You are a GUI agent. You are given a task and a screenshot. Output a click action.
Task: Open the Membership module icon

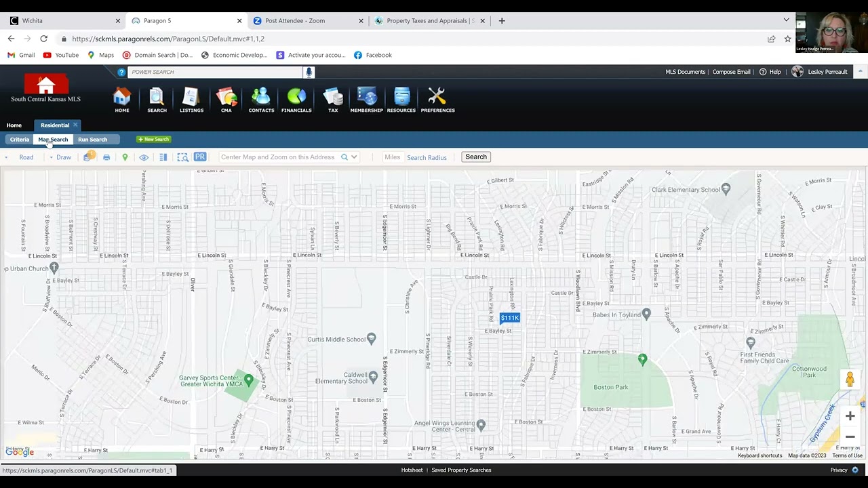(367, 99)
